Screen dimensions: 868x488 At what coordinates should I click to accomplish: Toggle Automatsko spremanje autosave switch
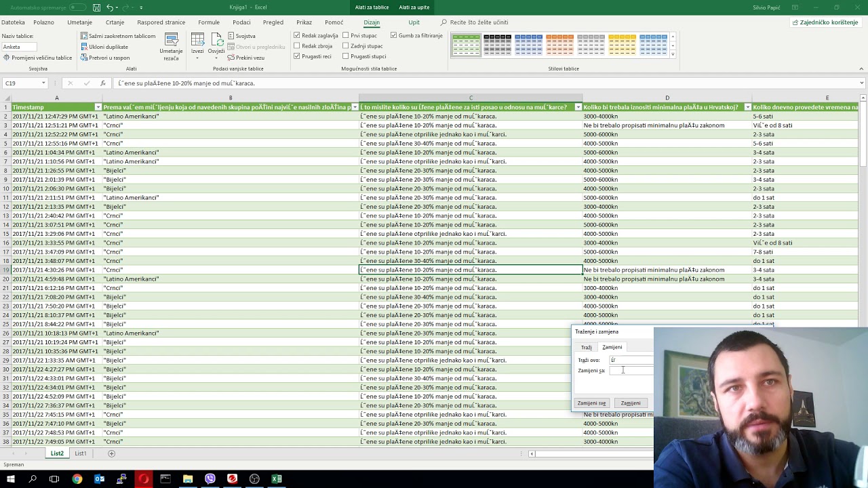pos(77,7)
